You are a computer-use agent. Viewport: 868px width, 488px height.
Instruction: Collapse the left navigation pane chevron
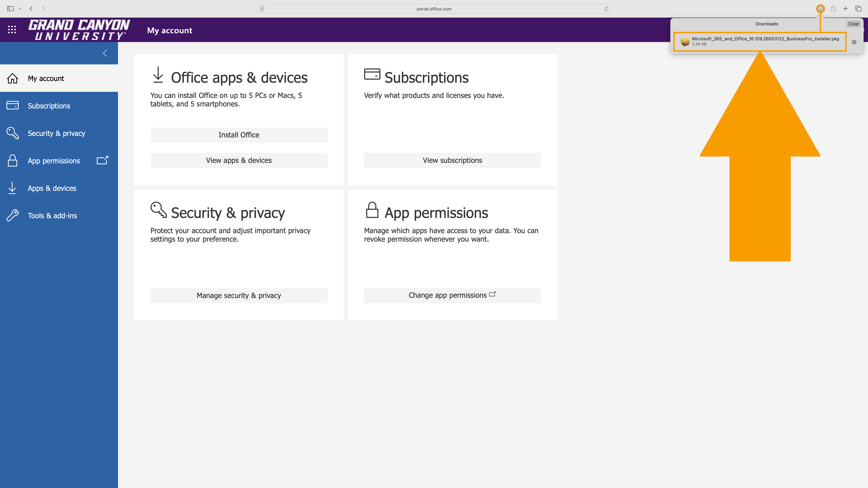[x=105, y=53]
